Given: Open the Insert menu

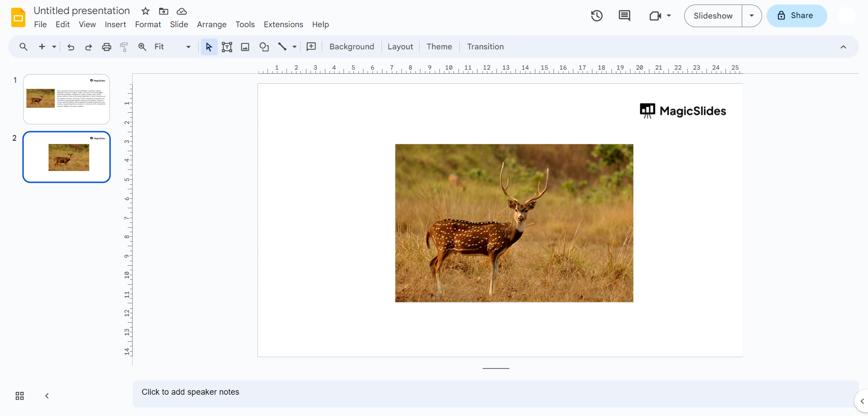Looking at the screenshot, I should 115,24.
